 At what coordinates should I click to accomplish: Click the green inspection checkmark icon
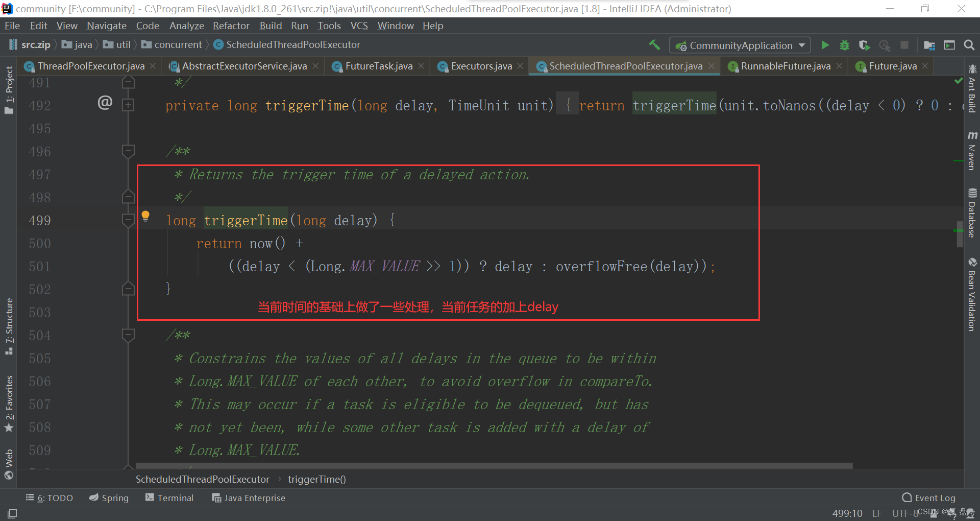(959, 81)
